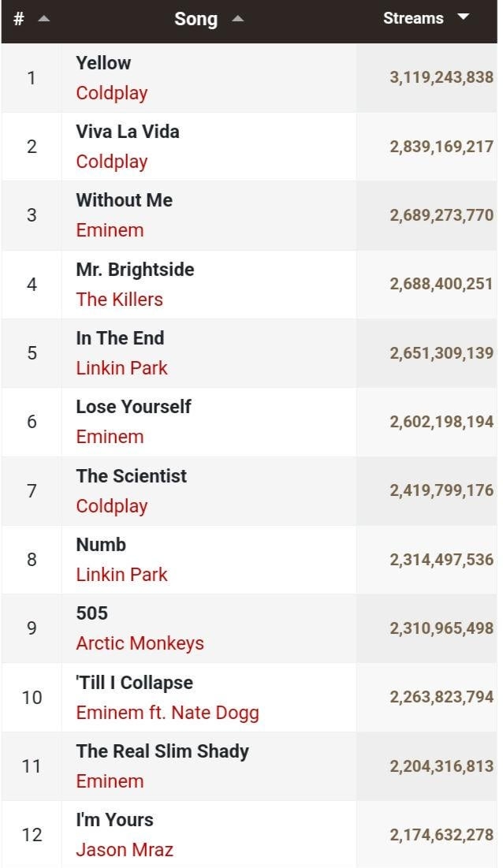Open Coldplay artist link under Yellow
The width and height of the screenshot is (503, 868).
point(112,93)
